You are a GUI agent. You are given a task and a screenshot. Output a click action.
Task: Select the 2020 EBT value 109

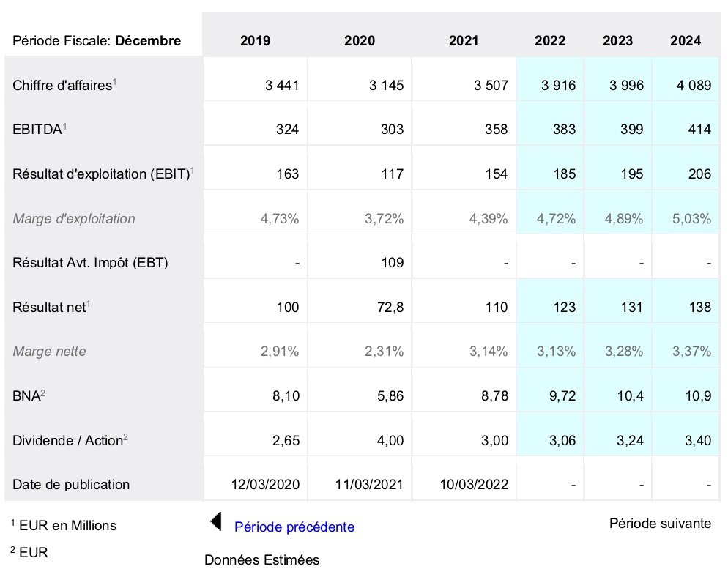(393, 262)
